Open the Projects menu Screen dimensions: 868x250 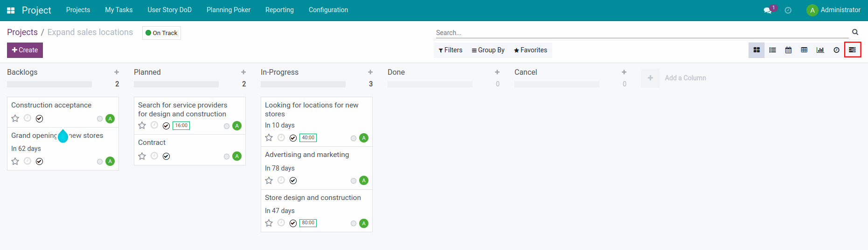coord(78,10)
